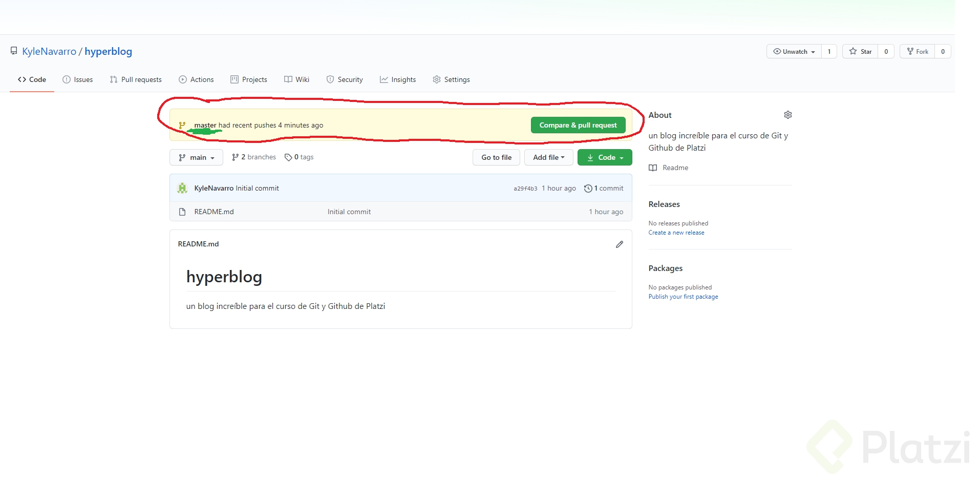
Task: Click the Readme link in About
Action: click(x=675, y=168)
